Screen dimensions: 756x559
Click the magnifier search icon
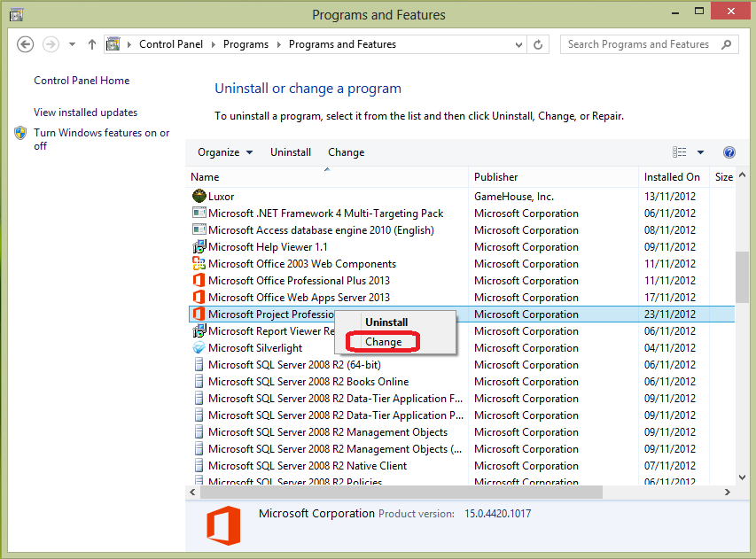pos(727,44)
